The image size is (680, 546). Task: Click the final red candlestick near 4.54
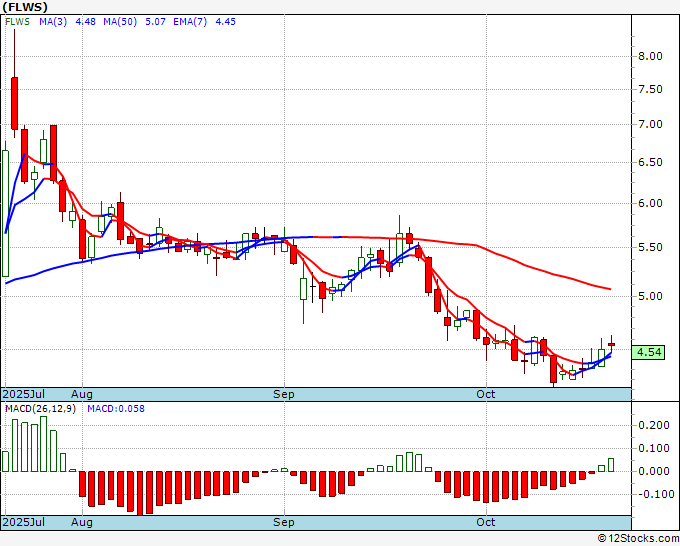(611, 344)
